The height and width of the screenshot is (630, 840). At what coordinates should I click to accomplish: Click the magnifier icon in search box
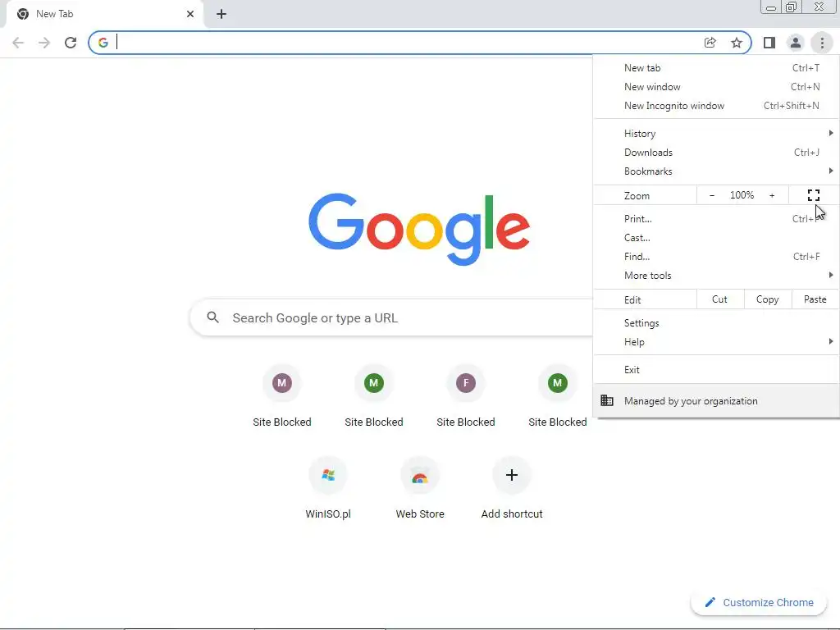[212, 317]
